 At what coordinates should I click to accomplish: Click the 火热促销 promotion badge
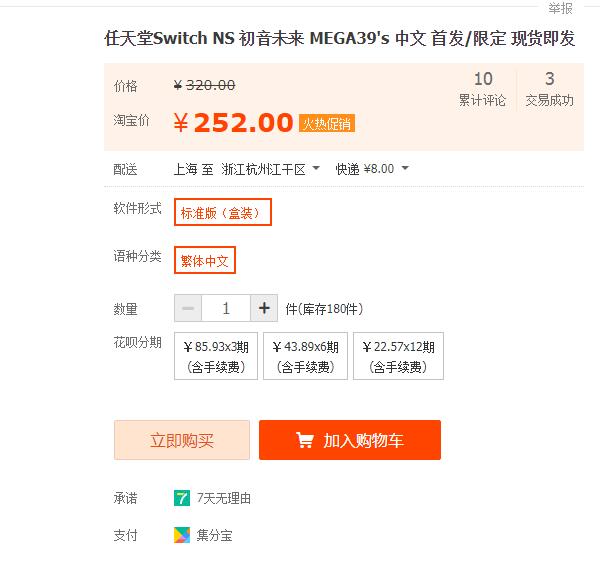[327, 124]
